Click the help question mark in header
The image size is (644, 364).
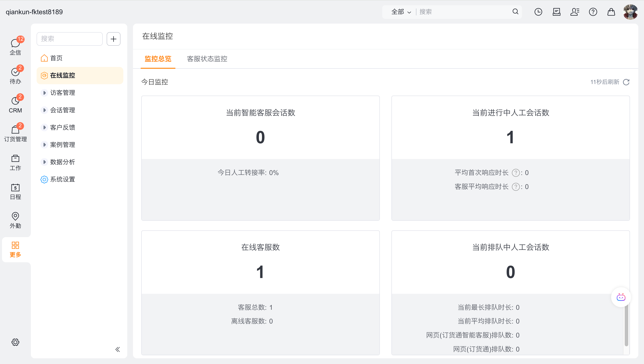[593, 12]
